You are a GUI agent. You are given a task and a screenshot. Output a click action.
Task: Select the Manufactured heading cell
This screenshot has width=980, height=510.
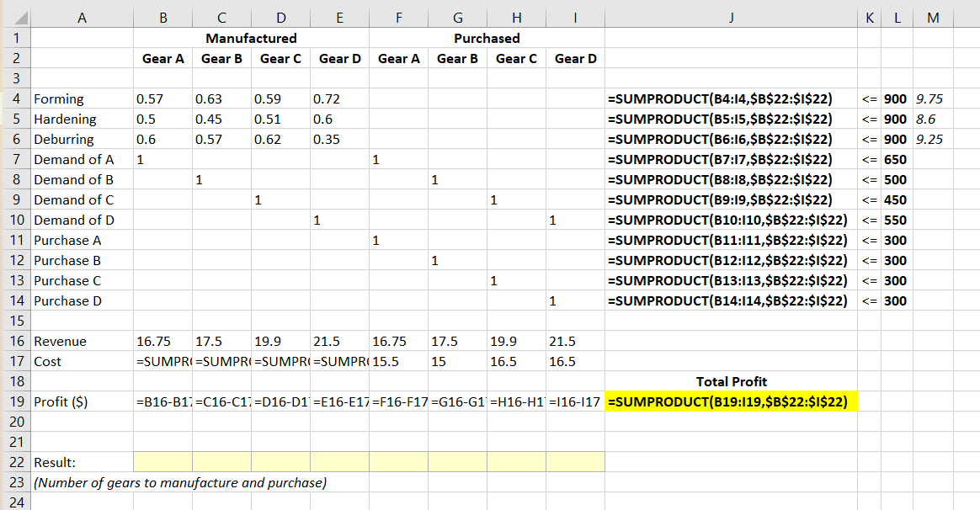(251, 38)
